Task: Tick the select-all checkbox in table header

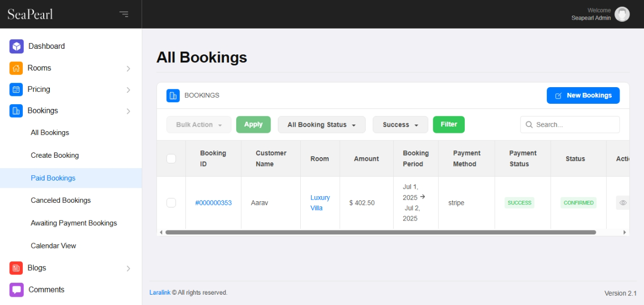Action: tap(171, 159)
